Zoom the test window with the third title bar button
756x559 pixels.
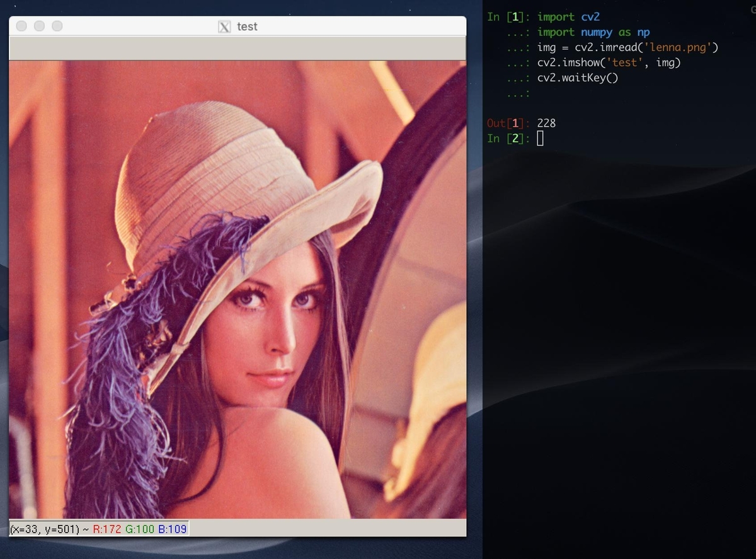[x=57, y=26]
